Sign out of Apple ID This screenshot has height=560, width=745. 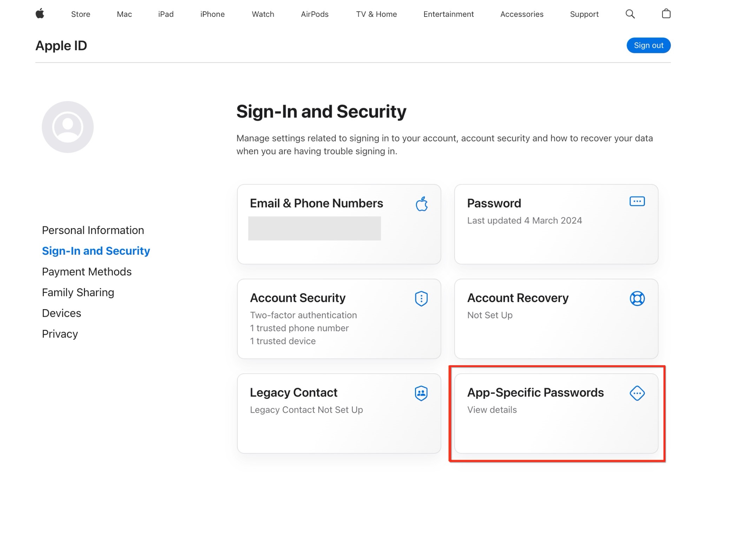click(x=648, y=46)
